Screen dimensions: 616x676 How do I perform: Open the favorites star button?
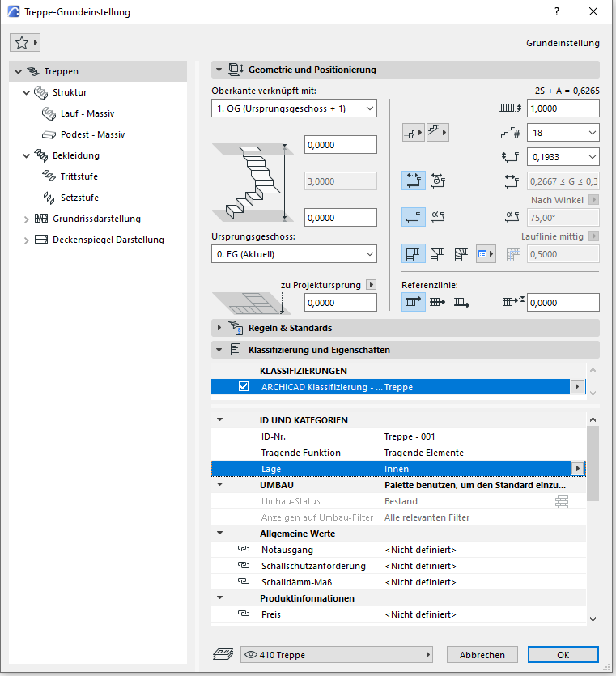click(x=25, y=43)
